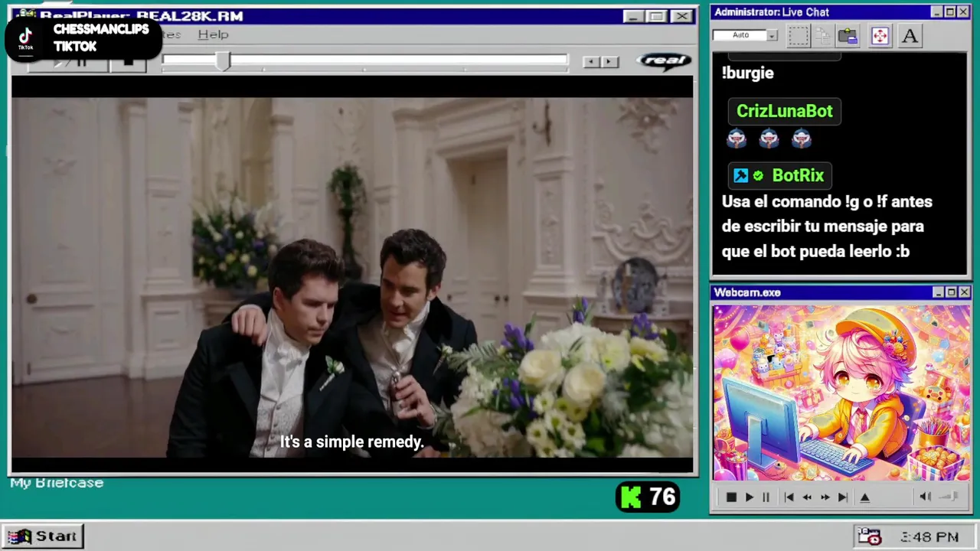Click the green K icon beside 76

(x=630, y=497)
